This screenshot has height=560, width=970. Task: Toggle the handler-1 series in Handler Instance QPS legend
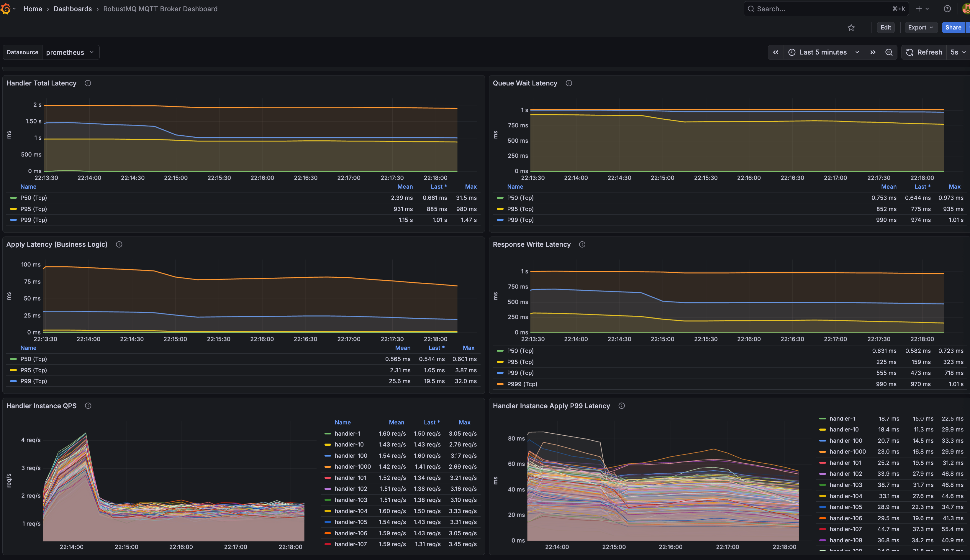(x=346, y=434)
